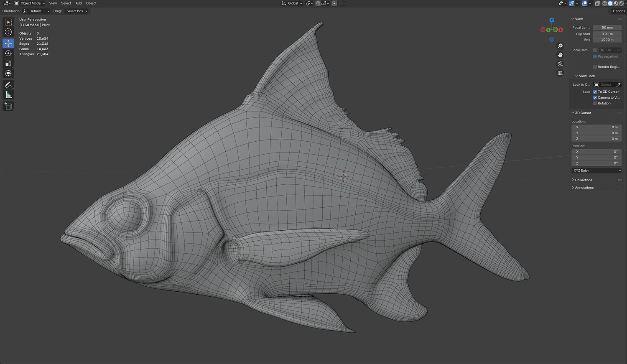Select the Annotate pencil tool
This screenshot has height=364, width=627.
point(8,85)
